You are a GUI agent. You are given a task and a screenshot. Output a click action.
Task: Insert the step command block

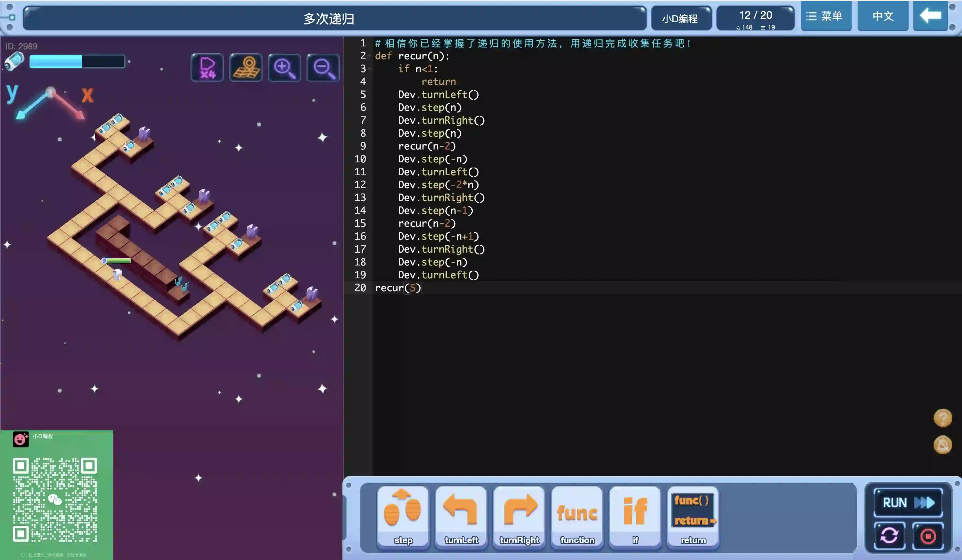[x=403, y=516]
